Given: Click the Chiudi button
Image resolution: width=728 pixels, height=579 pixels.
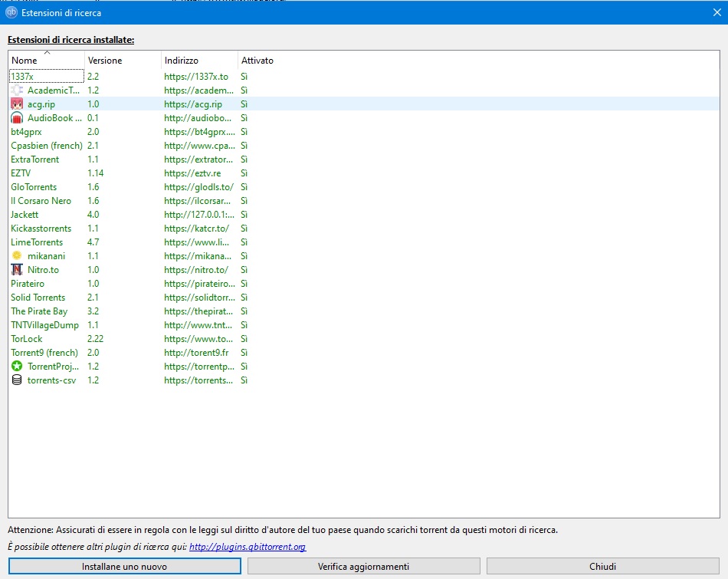Looking at the screenshot, I should pos(602,567).
